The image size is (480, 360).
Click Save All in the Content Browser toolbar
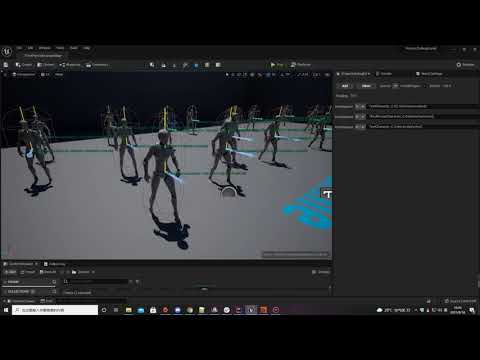tap(48, 272)
